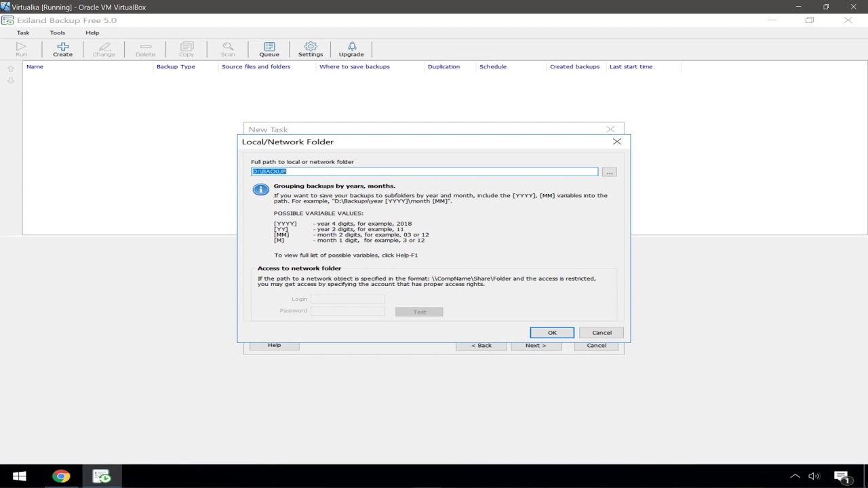Confirm folder path with OK button
This screenshot has height=488, width=868.
(552, 333)
